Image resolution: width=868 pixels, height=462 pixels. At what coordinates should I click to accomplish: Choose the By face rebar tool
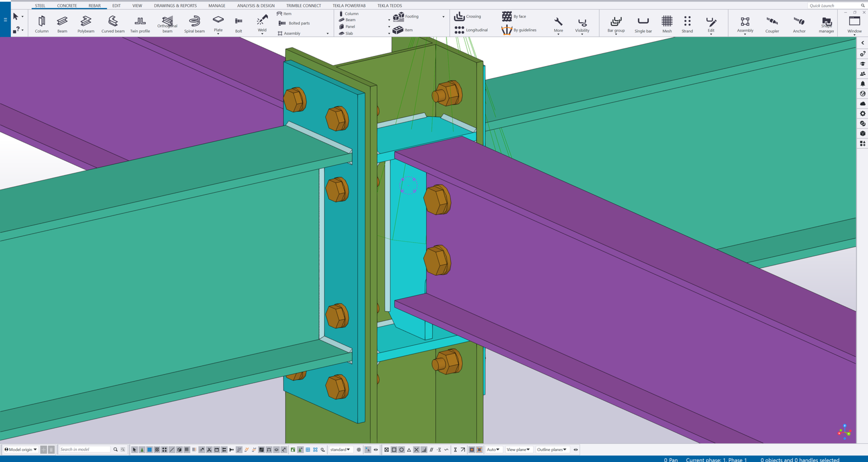(x=514, y=16)
